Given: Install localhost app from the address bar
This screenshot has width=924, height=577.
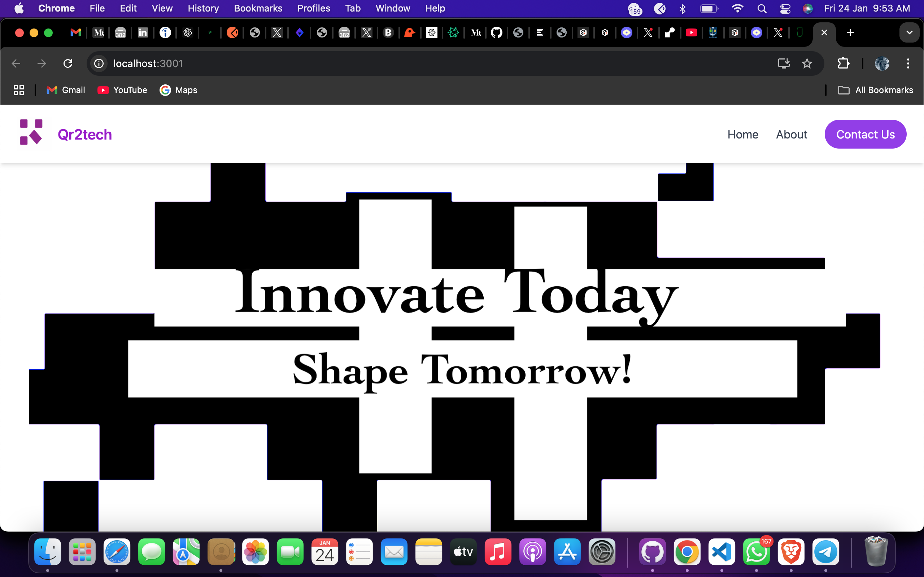Looking at the screenshot, I should [784, 63].
